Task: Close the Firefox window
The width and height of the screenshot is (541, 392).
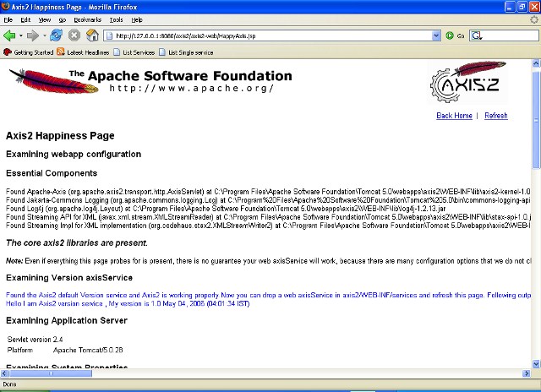Action: pyautogui.click(x=534, y=7)
